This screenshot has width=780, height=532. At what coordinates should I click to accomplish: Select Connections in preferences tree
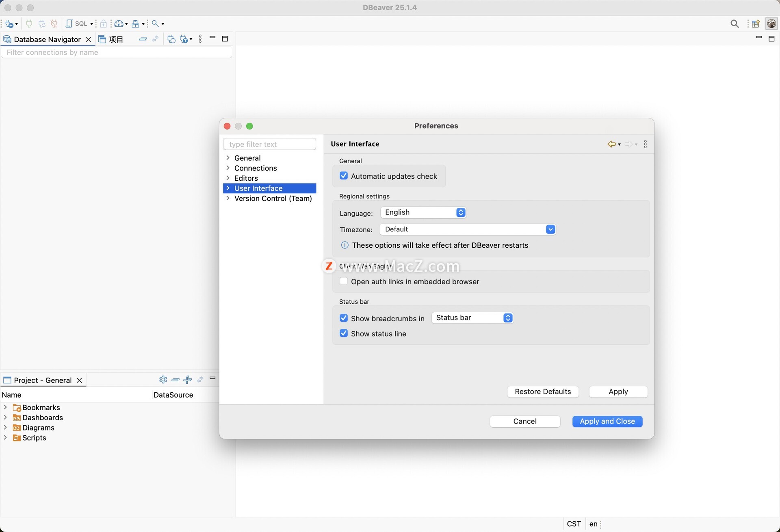pyautogui.click(x=256, y=168)
